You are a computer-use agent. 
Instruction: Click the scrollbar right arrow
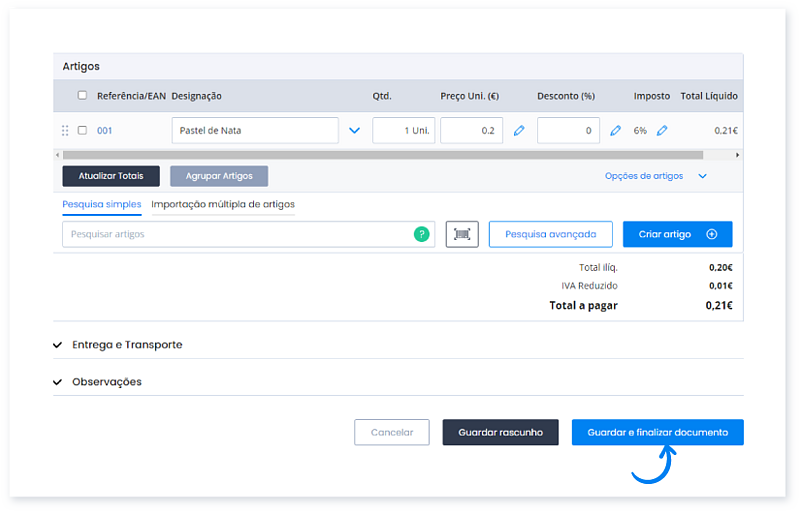[738, 155]
